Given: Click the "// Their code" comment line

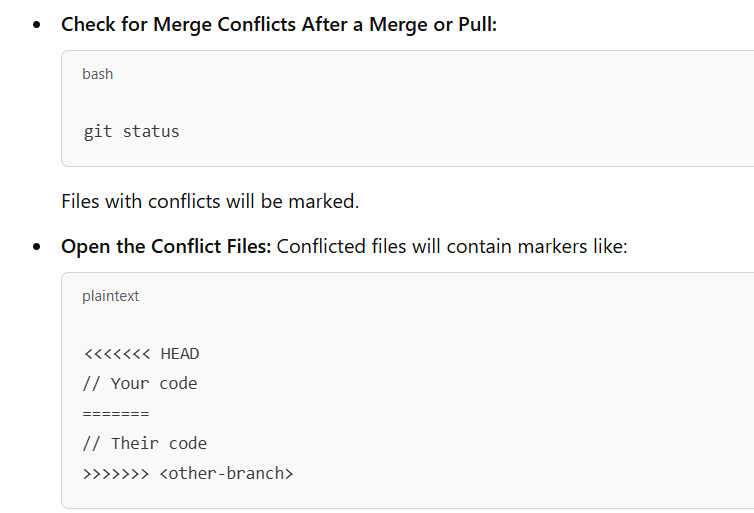Looking at the screenshot, I should click(145, 444).
